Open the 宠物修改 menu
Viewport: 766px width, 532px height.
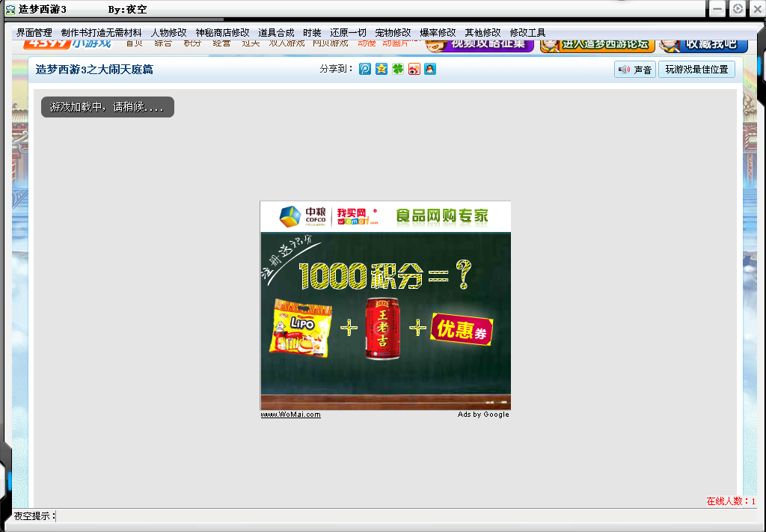[393, 33]
